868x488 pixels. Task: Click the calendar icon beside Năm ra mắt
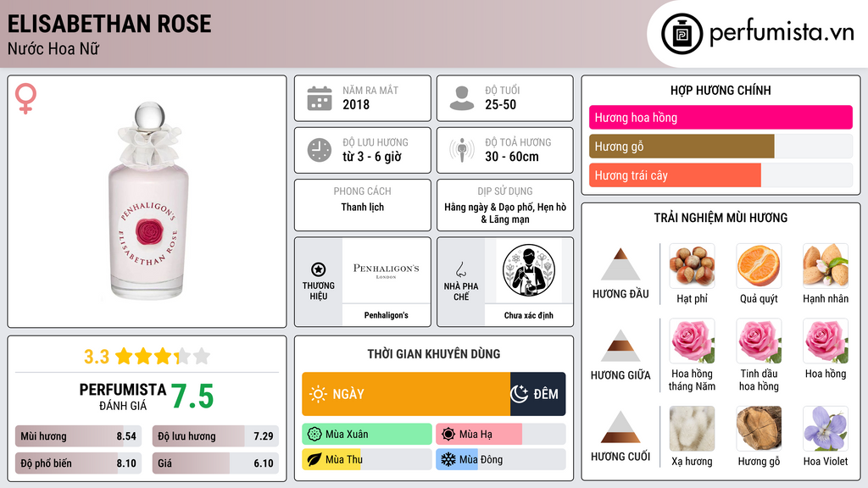[320, 98]
